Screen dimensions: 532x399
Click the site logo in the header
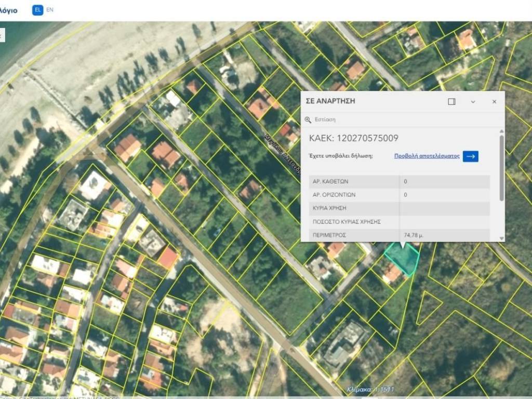tap(8, 10)
